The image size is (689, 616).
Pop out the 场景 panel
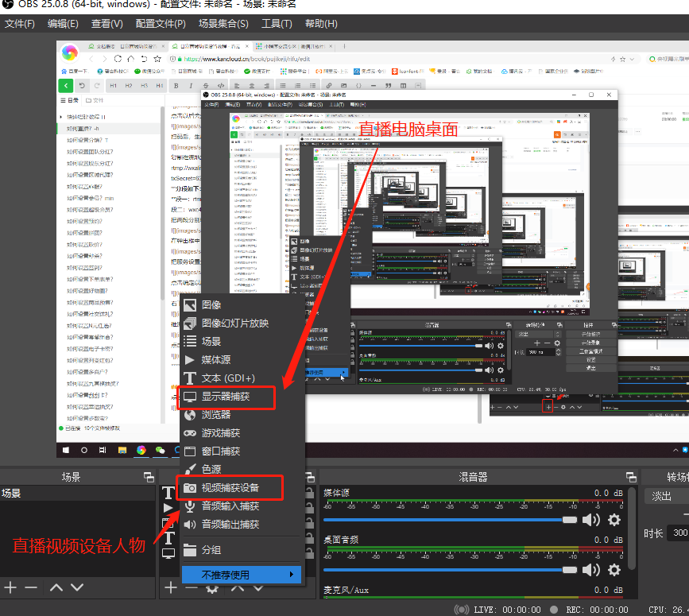tap(149, 477)
